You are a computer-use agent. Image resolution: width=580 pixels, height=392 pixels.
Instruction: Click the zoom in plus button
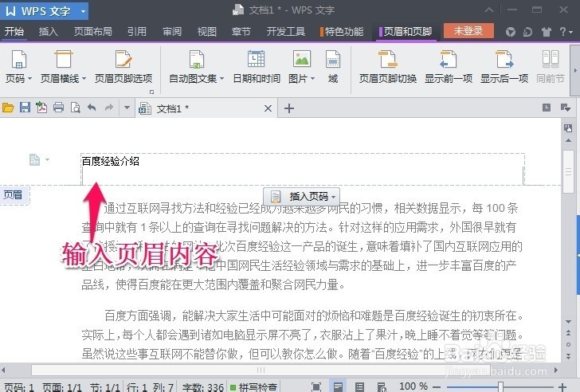pyautogui.click(x=563, y=387)
